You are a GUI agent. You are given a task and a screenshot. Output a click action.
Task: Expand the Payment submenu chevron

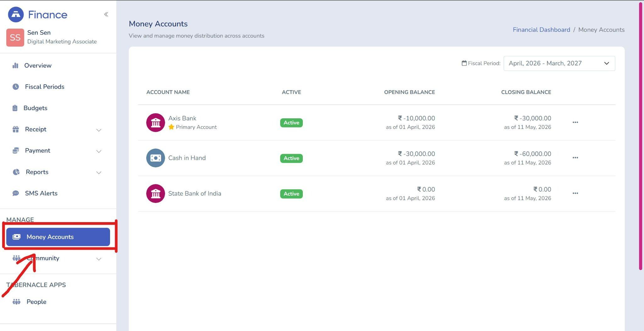(99, 151)
